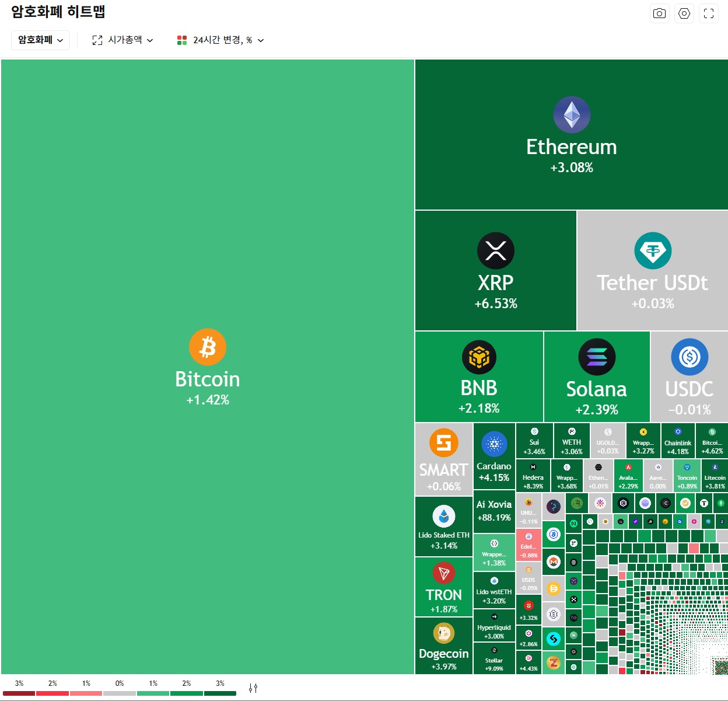The image size is (728, 701).
Task: Click the Solana striped logo
Action: (x=597, y=357)
